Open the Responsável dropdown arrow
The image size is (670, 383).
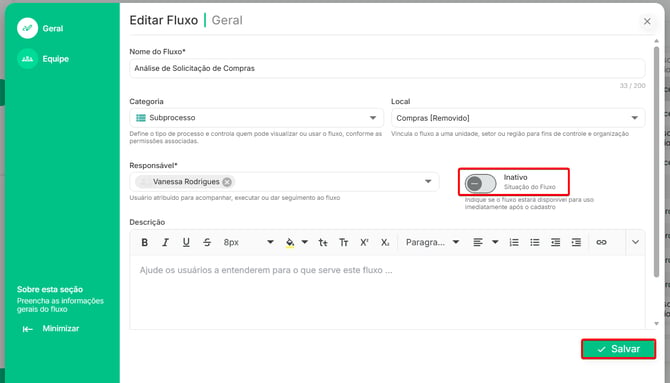pyautogui.click(x=428, y=182)
